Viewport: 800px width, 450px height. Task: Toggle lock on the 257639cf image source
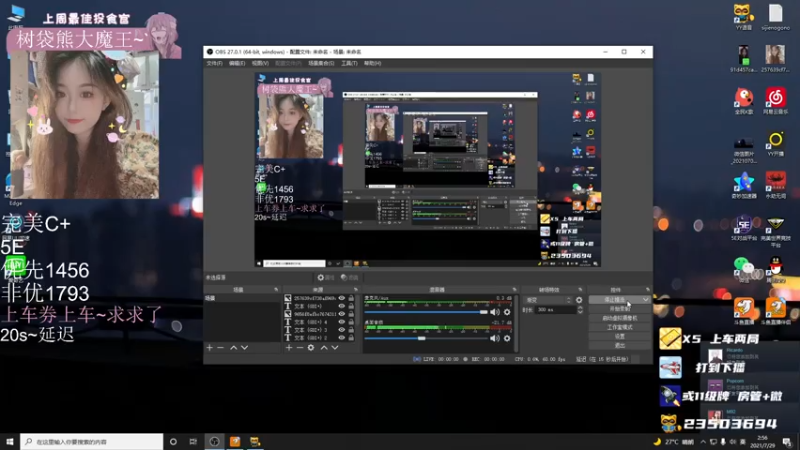coord(351,298)
